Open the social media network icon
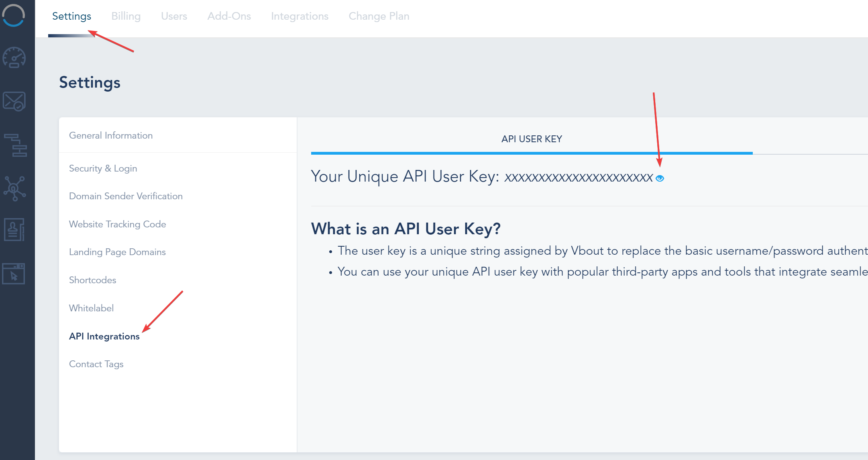This screenshot has height=460, width=868. [x=14, y=188]
